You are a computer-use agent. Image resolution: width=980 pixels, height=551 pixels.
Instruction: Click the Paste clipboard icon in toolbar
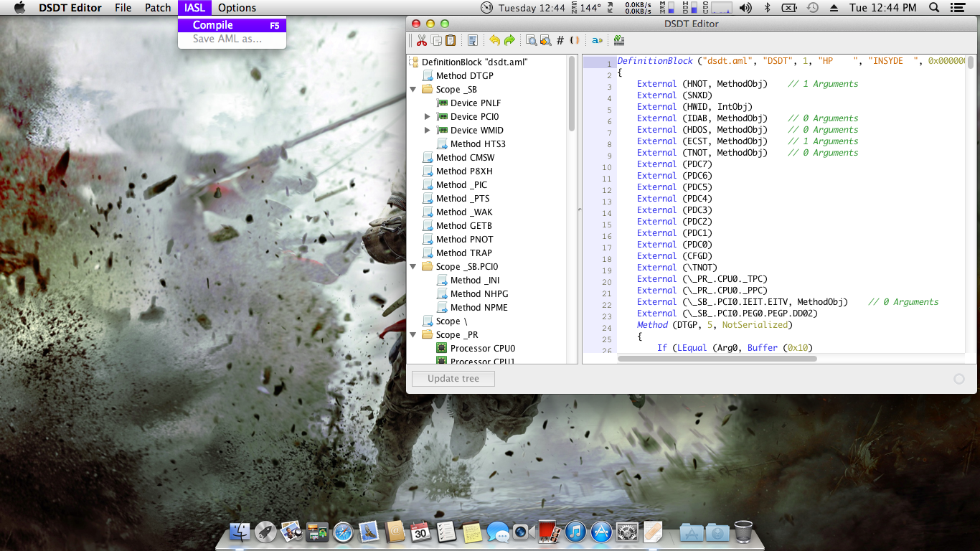[x=451, y=40]
